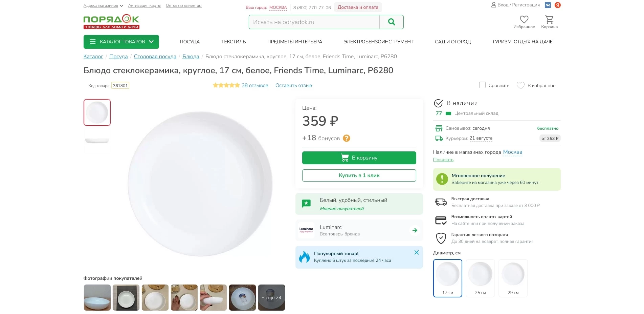This screenshot has height=314, width=644.
Task: Open the '+ еще 24' customer photos thumbnail
Action: point(271,297)
